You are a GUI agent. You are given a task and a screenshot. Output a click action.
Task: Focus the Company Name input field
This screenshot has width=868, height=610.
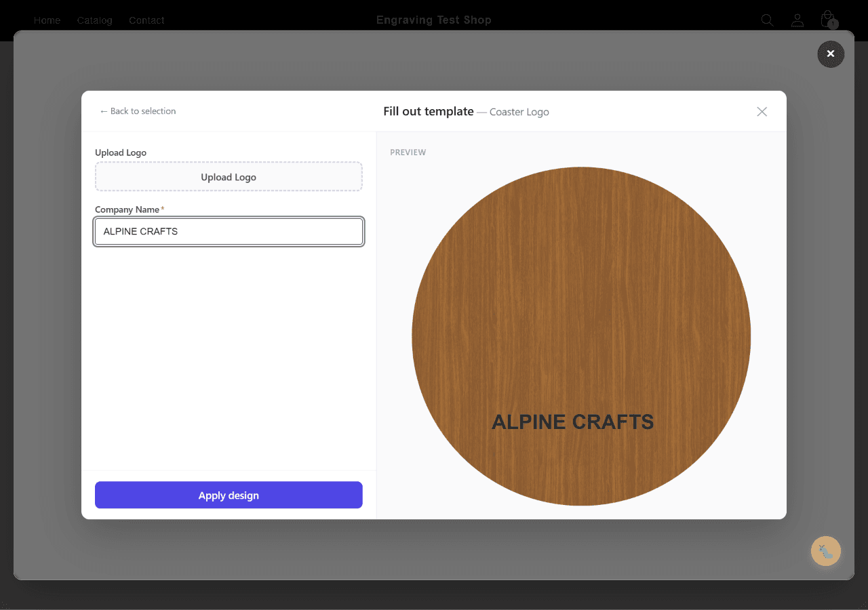(229, 231)
